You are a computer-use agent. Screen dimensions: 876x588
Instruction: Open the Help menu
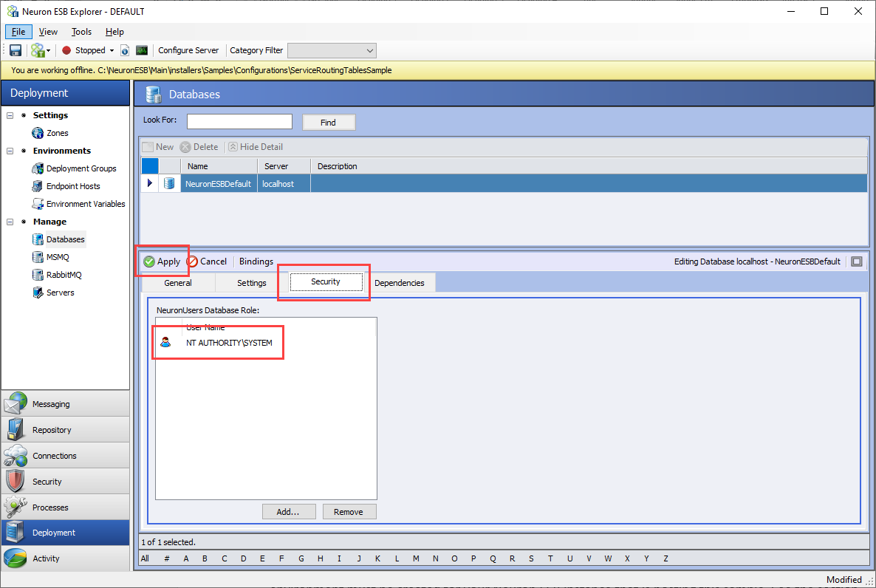click(114, 32)
